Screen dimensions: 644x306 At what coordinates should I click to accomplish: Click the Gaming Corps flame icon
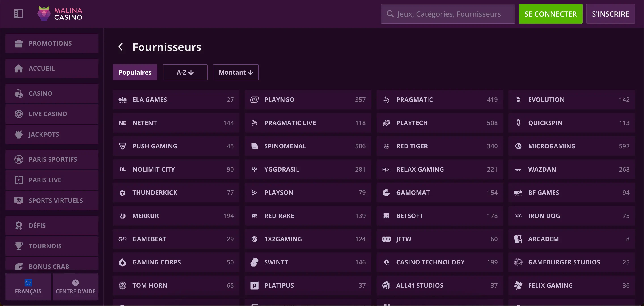[x=123, y=262]
